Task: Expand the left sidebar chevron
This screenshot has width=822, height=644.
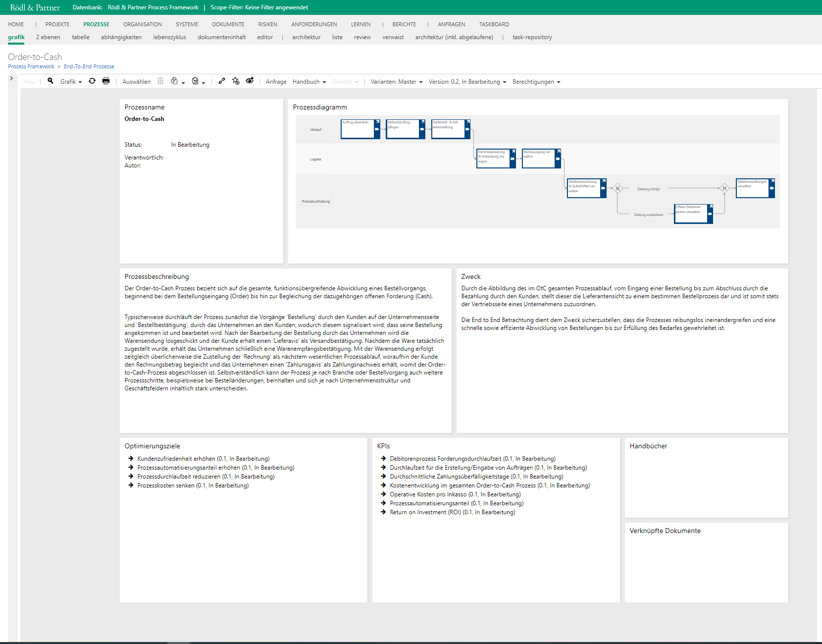Action: 11,78
